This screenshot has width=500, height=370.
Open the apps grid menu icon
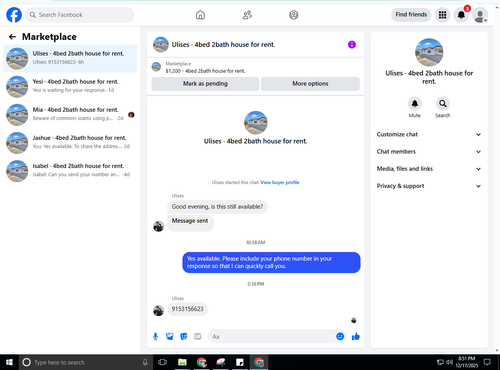click(x=442, y=15)
